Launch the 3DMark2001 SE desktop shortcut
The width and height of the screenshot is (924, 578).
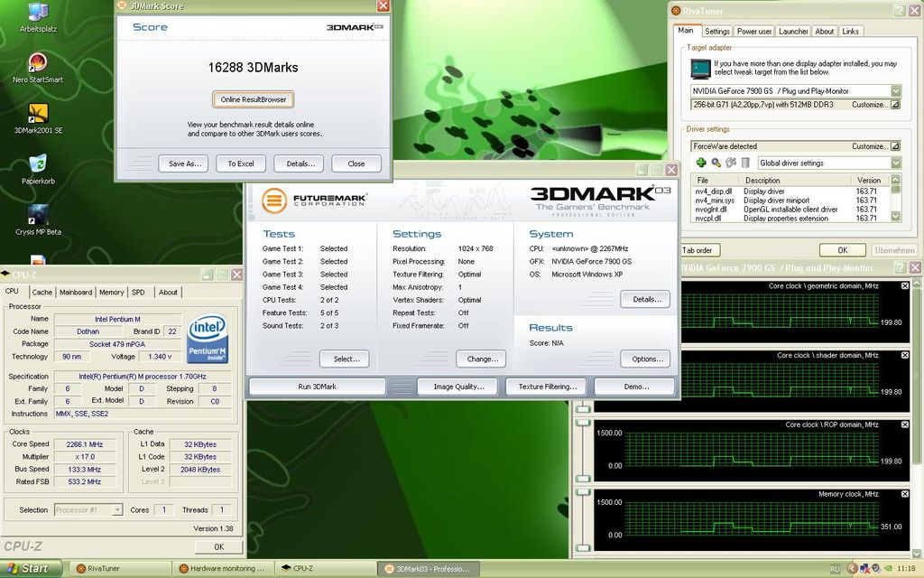[x=38, y=118]
